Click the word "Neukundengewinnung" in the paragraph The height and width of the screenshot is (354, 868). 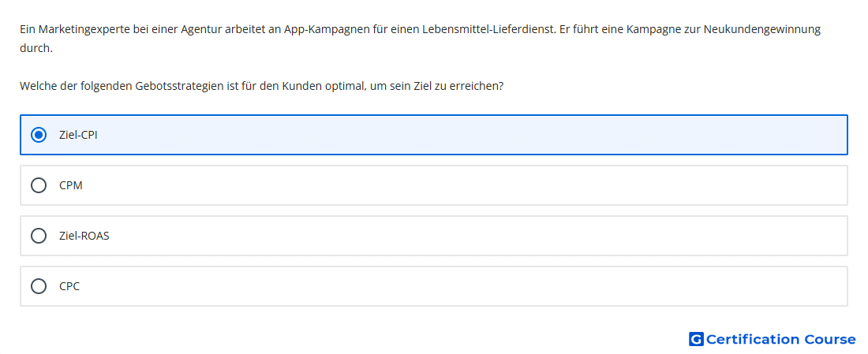762,29
